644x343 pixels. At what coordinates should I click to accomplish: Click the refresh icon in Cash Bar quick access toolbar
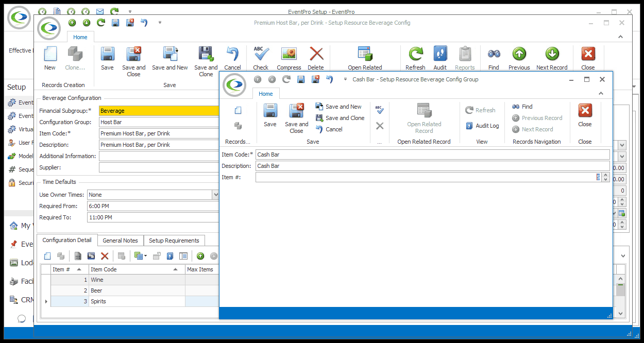(x=286, y=79)
